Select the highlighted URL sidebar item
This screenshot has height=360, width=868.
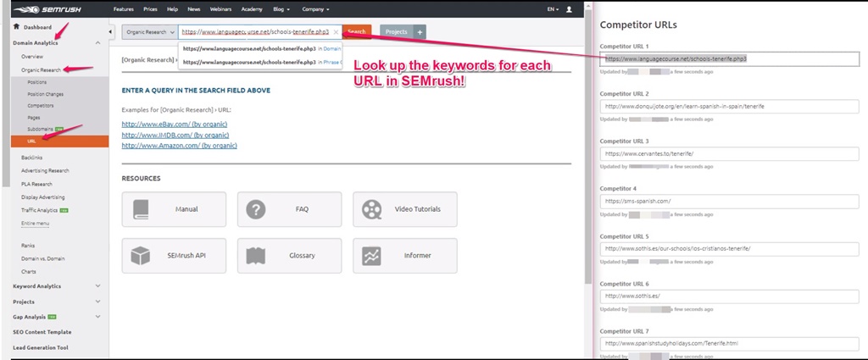(60, 141)
